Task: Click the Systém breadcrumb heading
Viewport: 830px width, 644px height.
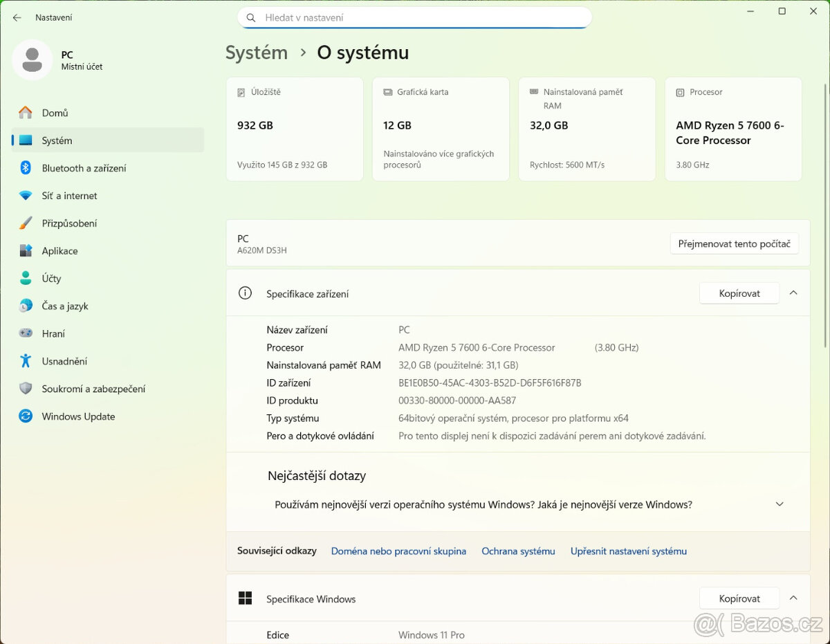Action: tap(257, 53)
